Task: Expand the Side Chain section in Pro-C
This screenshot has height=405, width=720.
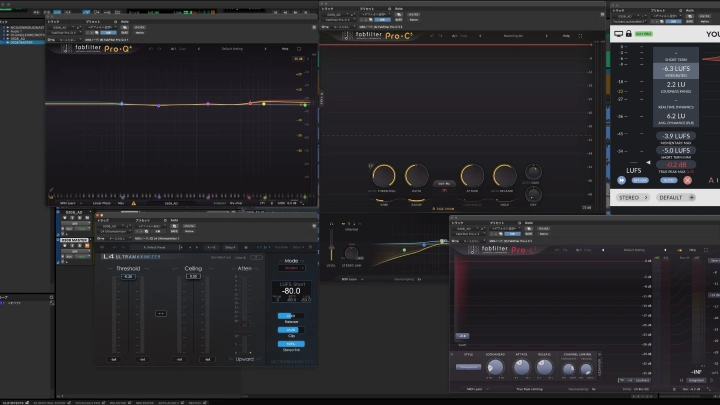Action: 444,209
